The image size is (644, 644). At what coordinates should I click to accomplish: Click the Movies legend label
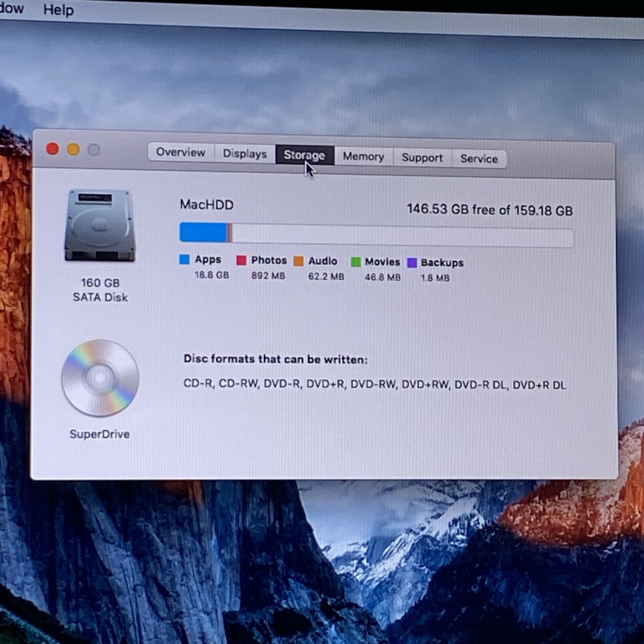click(382, 262)
